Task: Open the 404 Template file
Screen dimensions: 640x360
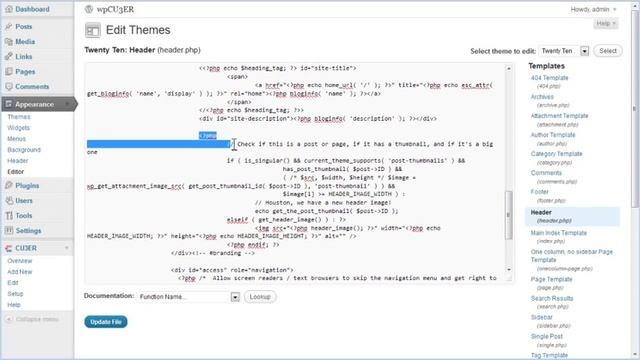Action: [549, 78]
